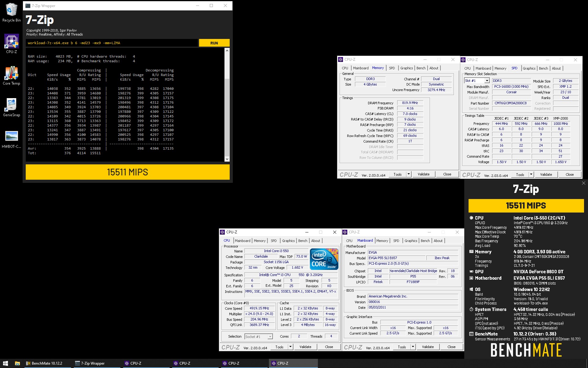Open the Recycle Bin desktop icon
Screen dimensions: 588x368
pyautogui.click(x=11, y=13)
